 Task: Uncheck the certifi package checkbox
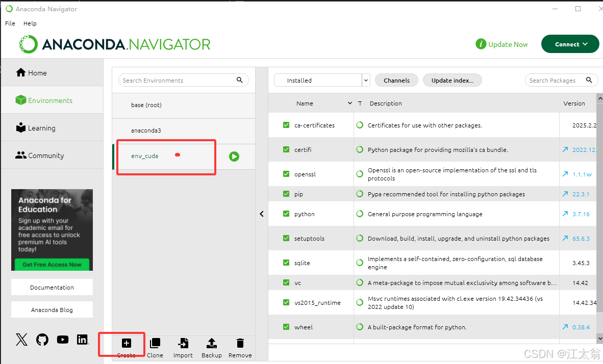tap(286, 149)
